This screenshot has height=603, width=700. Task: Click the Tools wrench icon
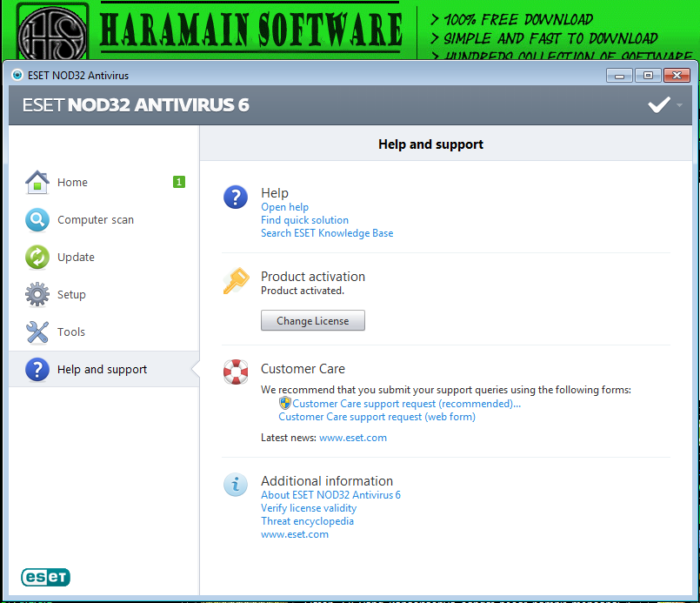tap(37, 332)
